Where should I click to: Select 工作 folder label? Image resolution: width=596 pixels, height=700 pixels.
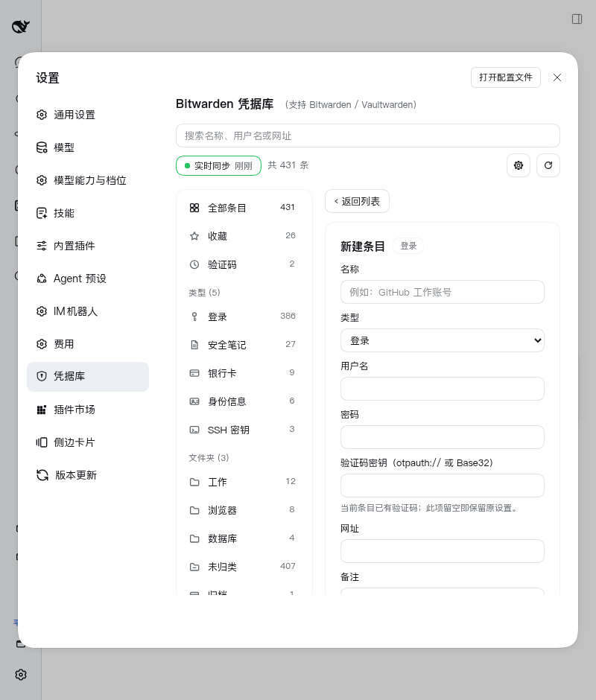click(218, 482)
